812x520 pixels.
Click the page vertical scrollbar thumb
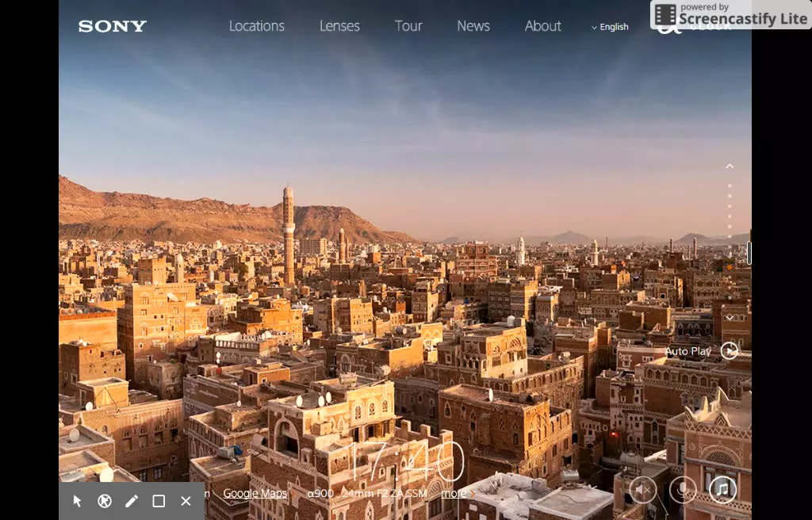[749, 254]
